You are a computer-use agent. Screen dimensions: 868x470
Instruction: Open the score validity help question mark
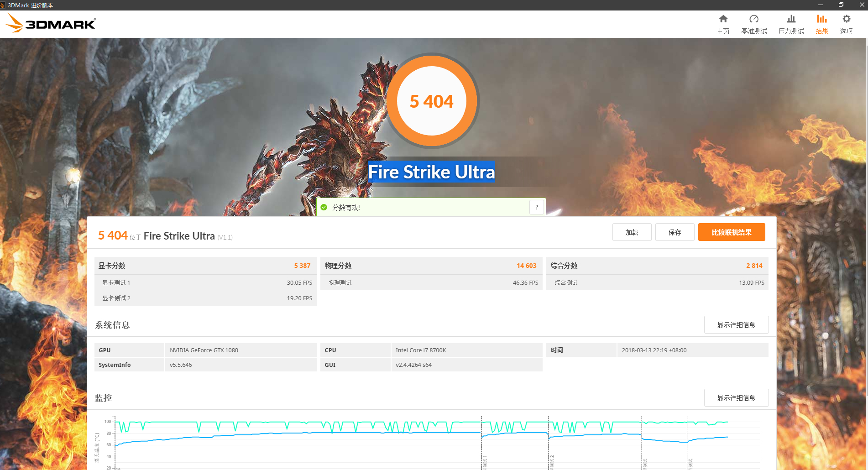(537, 207)
